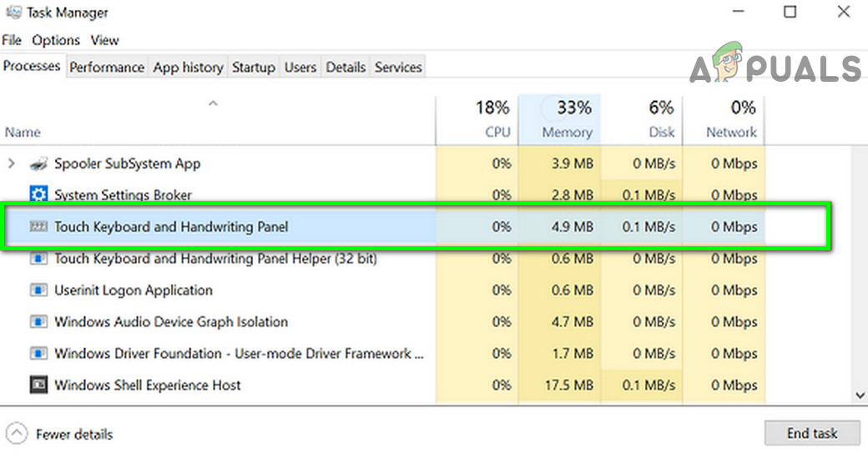Image resolution: width=868 pixels, height=459 pixels.
Task: Switch to the Performance tab
Action: (x=107, y=68)
